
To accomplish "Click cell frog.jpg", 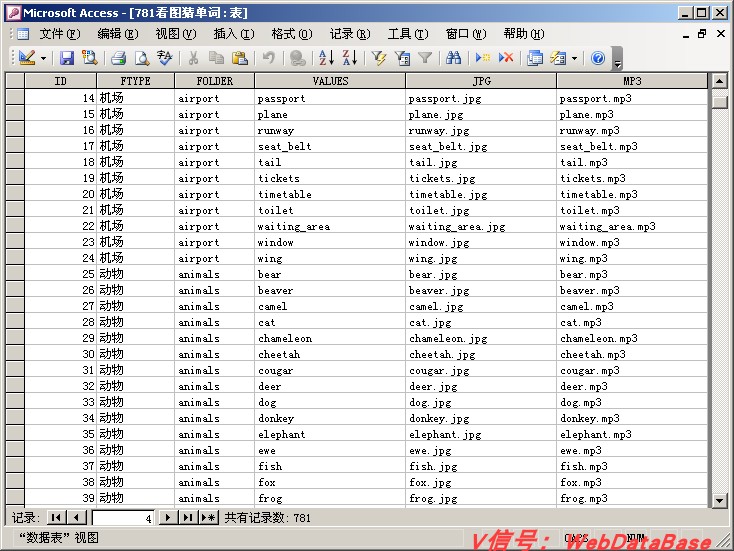I will (x=481, y=498).
